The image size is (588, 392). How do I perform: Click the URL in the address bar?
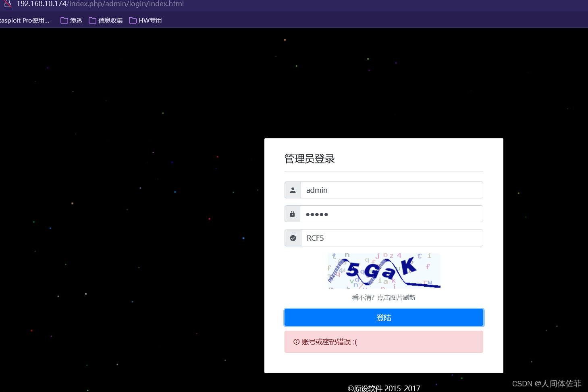point(100,4)
